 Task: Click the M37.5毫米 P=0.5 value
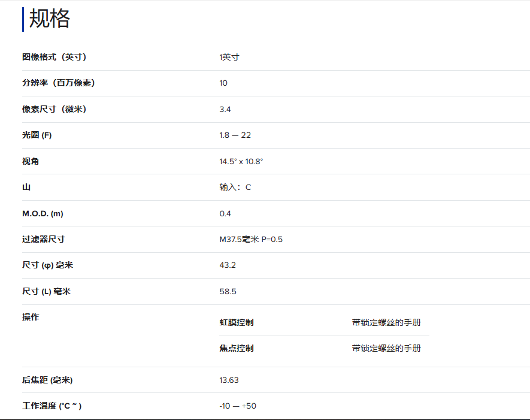click(251, 239)
